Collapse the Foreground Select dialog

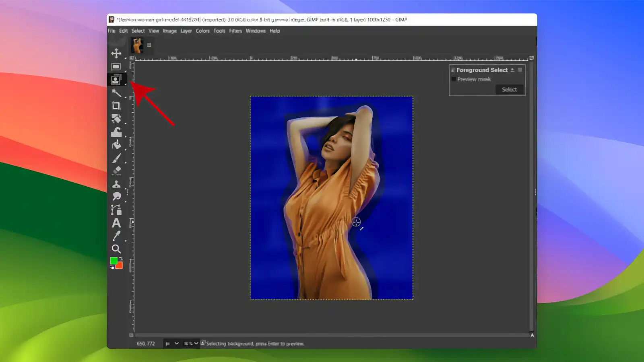[512, 70]
